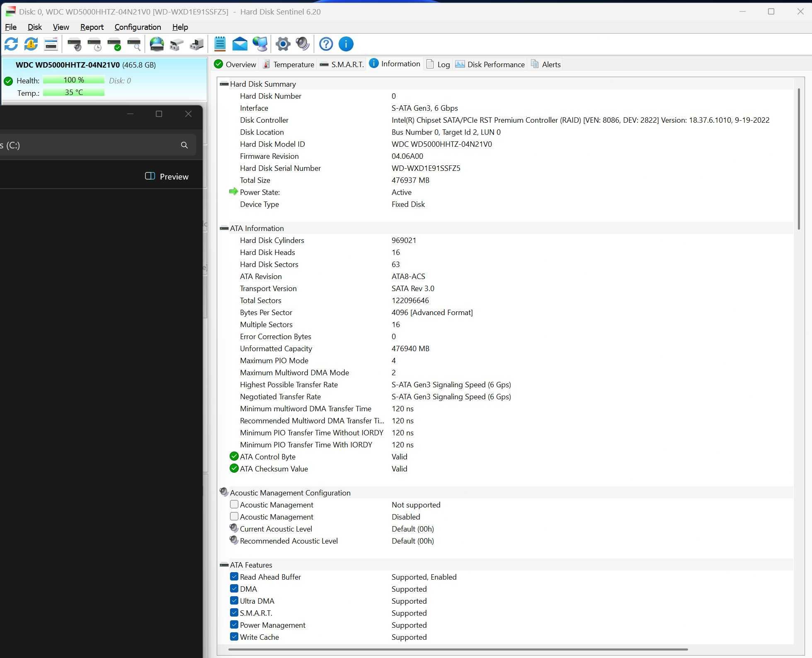Collapse the Acoustic Management Configuration section

(x=224, y=492)
